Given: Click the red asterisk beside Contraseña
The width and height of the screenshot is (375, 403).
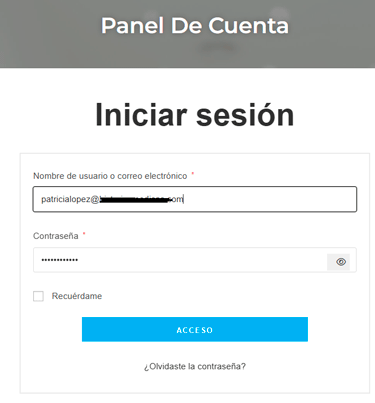Looking at the screenshot, I should point(84,233).
